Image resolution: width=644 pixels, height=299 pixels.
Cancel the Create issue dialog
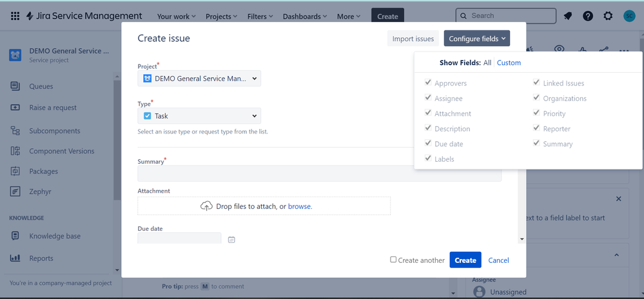498,260
